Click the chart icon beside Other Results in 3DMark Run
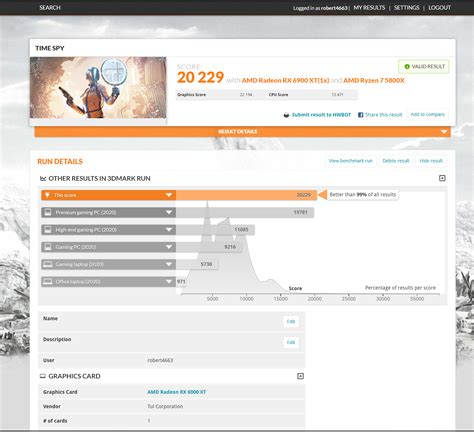The width and height of the screenshot is (474, 432). pyautogui.click(x=43, y=179)
